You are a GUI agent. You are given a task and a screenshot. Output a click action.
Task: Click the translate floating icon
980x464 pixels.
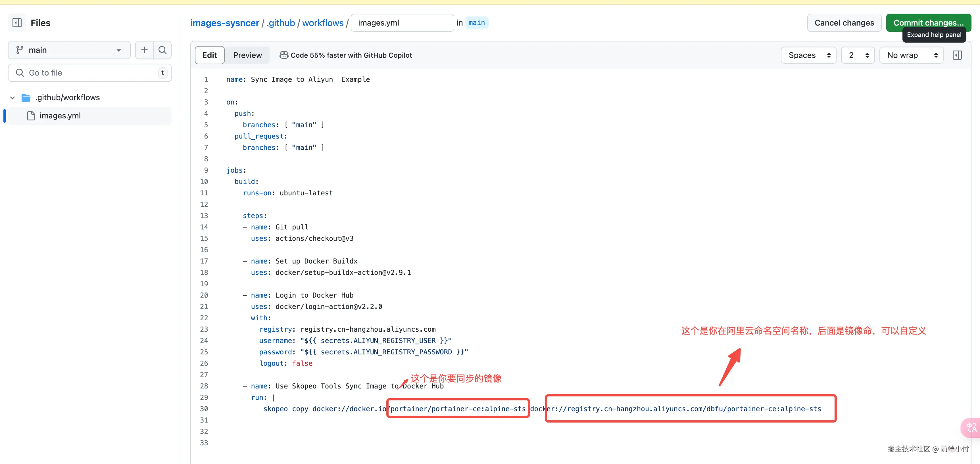pyautogui.click(x=971, y=427)
